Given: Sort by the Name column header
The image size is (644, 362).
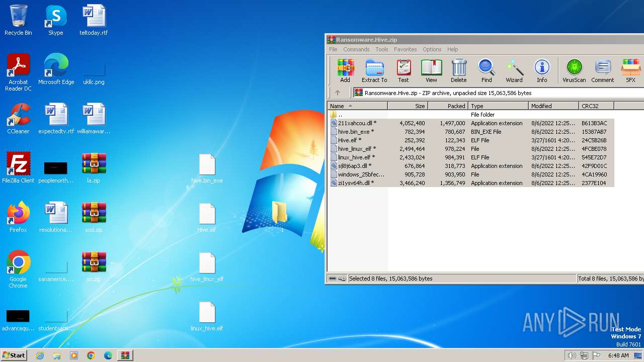Looking at the screenshot, I should point(357,106).
